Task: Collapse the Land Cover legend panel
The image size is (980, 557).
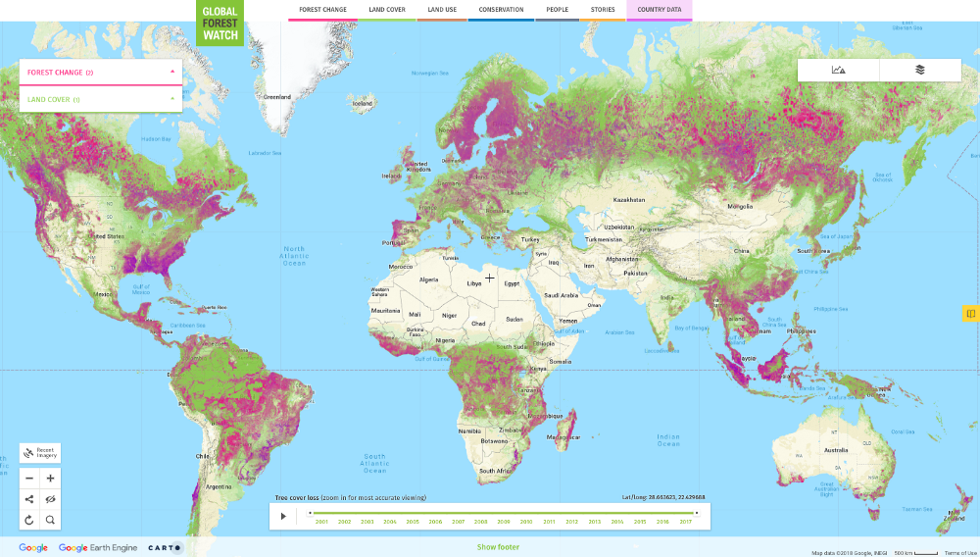Action: [x=172, y=99]
